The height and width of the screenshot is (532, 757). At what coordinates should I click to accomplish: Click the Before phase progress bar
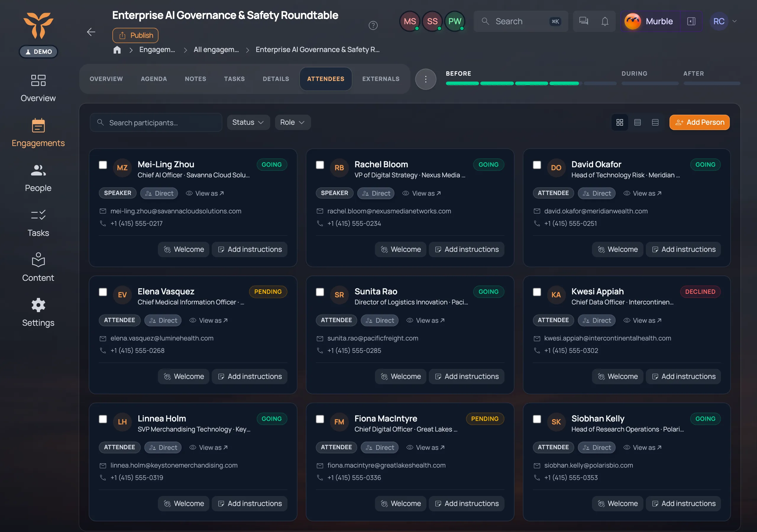point(531,83)
